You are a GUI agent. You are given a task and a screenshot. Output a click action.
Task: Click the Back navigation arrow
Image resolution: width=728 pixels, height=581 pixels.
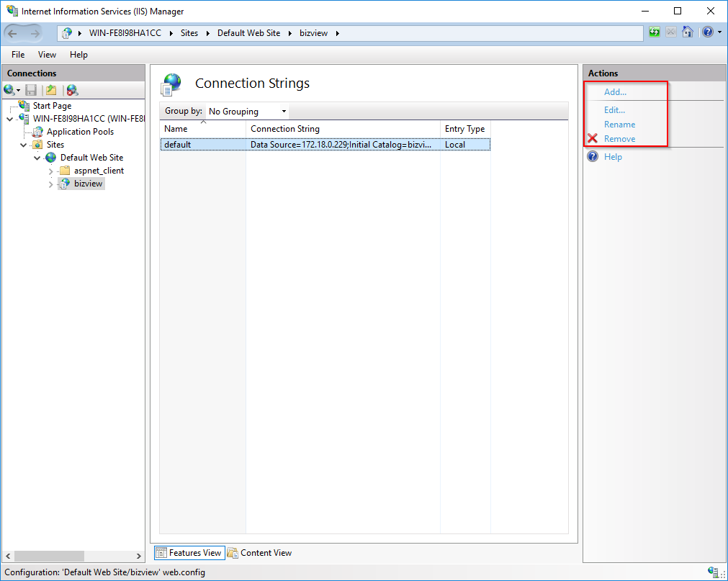(x=12, y=33)
